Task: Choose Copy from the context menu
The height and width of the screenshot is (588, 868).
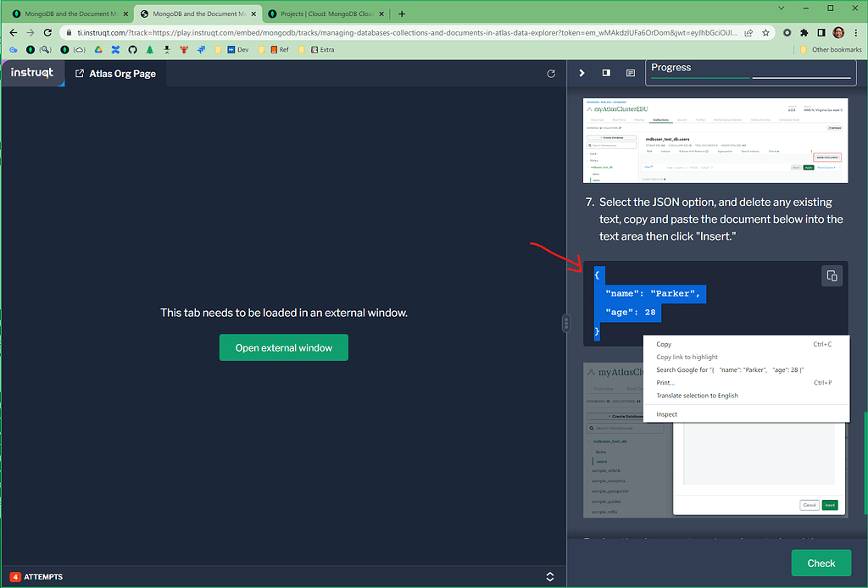Action: tap(664, 344)
